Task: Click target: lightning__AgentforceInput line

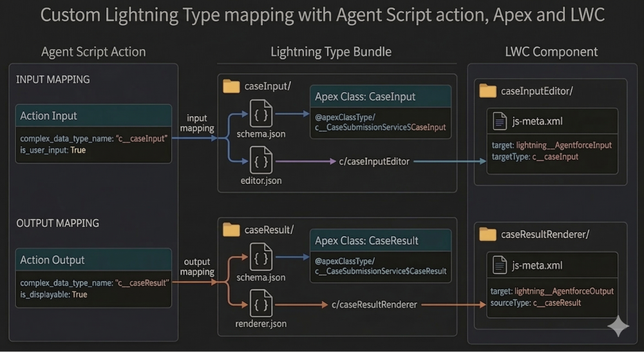Action: (552, 145)
